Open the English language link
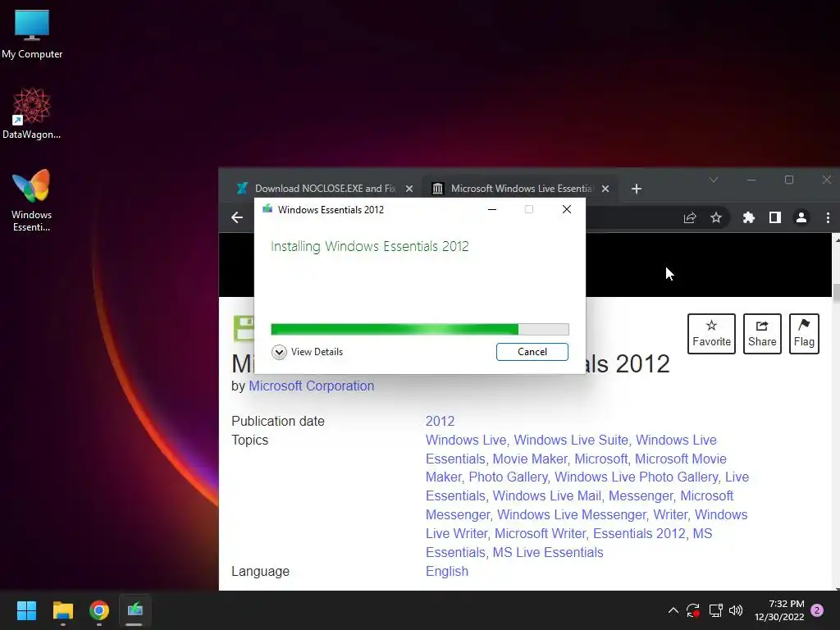840x630 pixels. click(x=447, y=571)
